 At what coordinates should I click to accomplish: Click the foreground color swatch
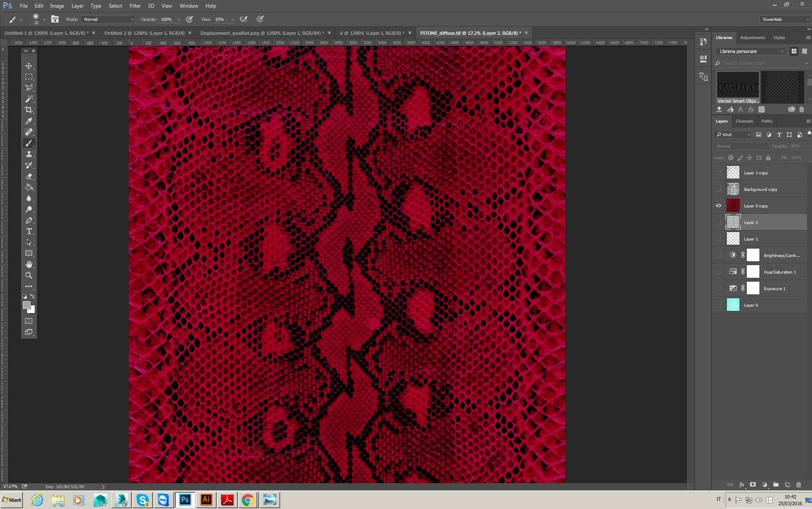coord(26,305)
